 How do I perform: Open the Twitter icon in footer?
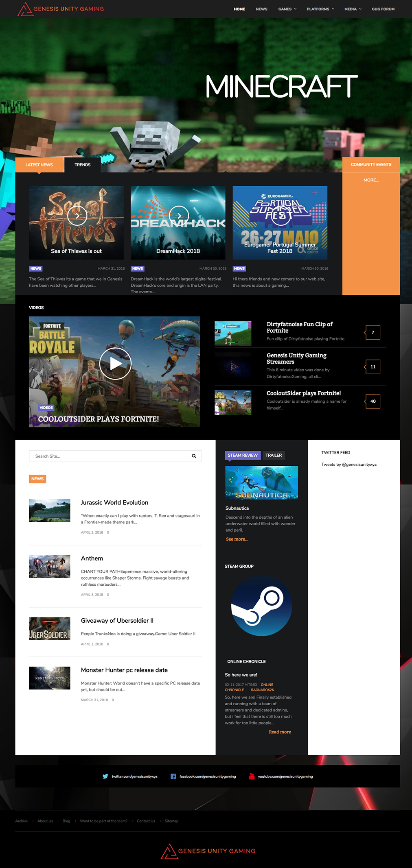pos(105,776)
